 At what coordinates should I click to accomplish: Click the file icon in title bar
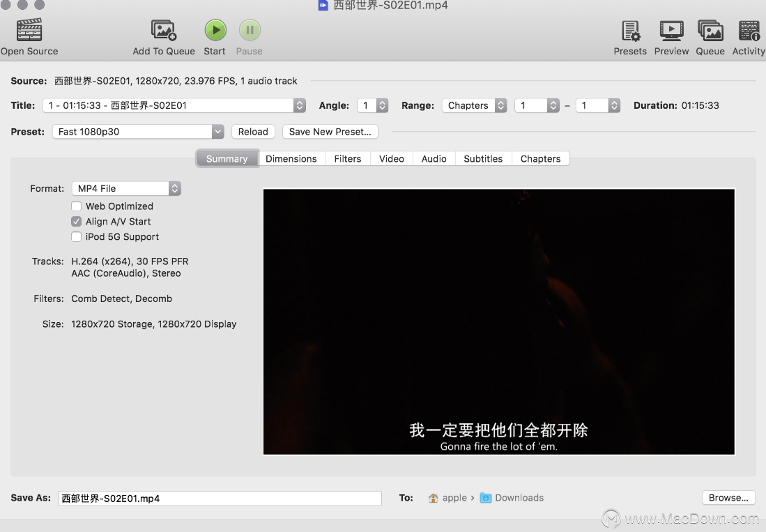coord(323,5)
